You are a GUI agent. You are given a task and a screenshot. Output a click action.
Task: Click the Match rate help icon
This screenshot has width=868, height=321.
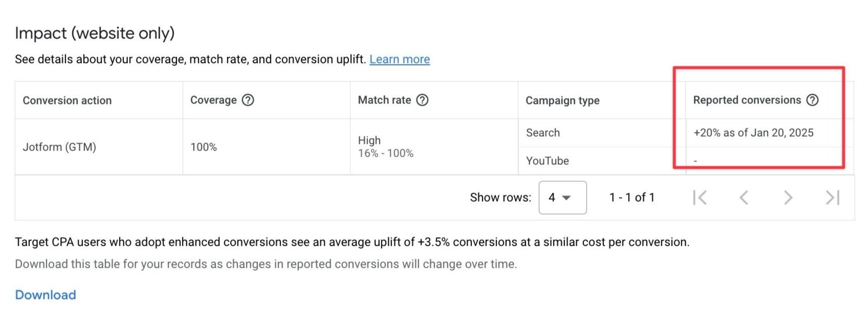(422, 100)
